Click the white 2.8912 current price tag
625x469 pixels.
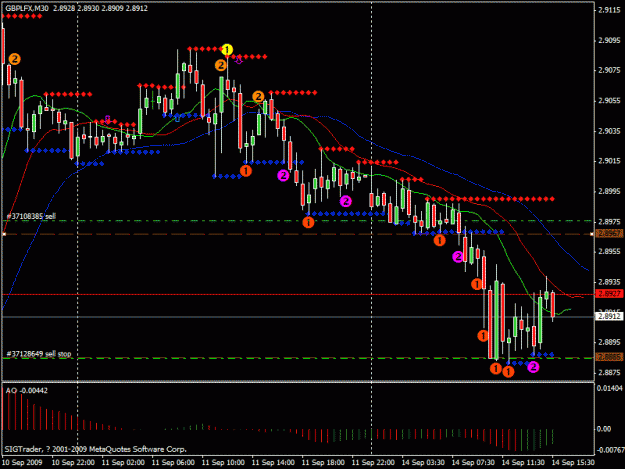609,316
